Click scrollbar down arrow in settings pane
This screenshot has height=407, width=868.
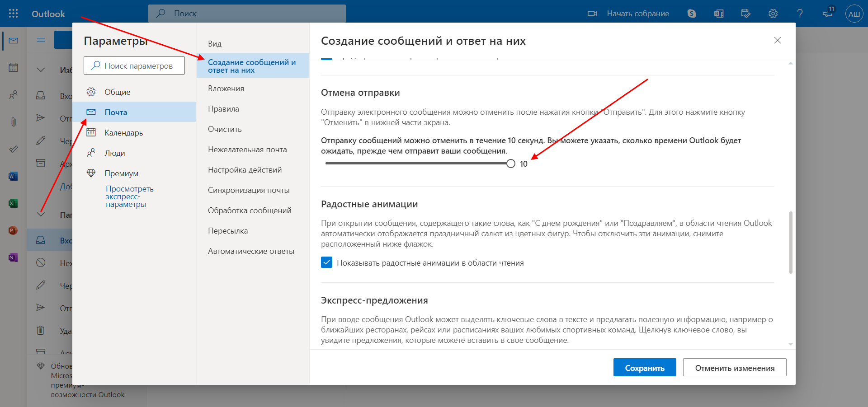pyautogui.click(x=791, y=344)
